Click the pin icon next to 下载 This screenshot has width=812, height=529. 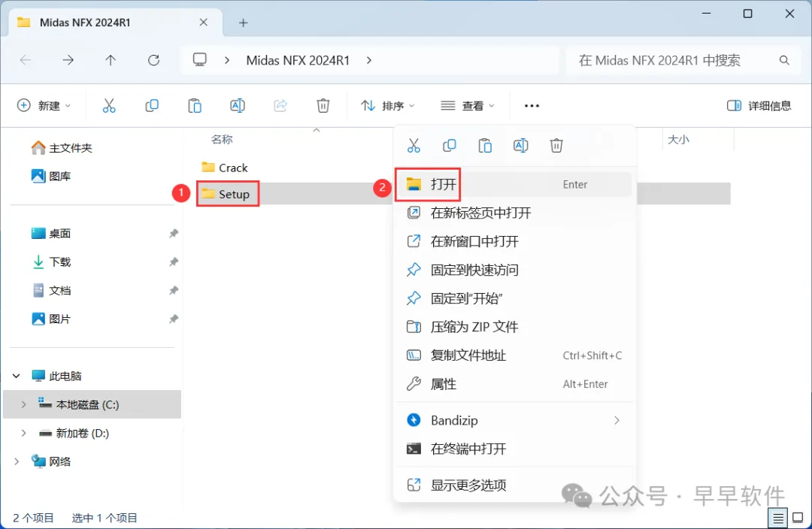(174, 262)
